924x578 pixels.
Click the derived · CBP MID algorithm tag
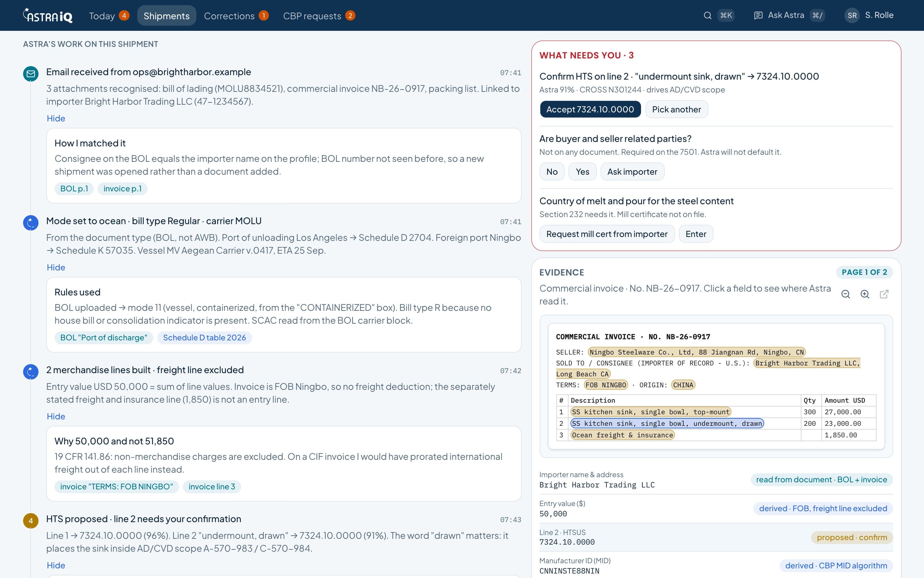pyautogui.click(x=836, y=566)
